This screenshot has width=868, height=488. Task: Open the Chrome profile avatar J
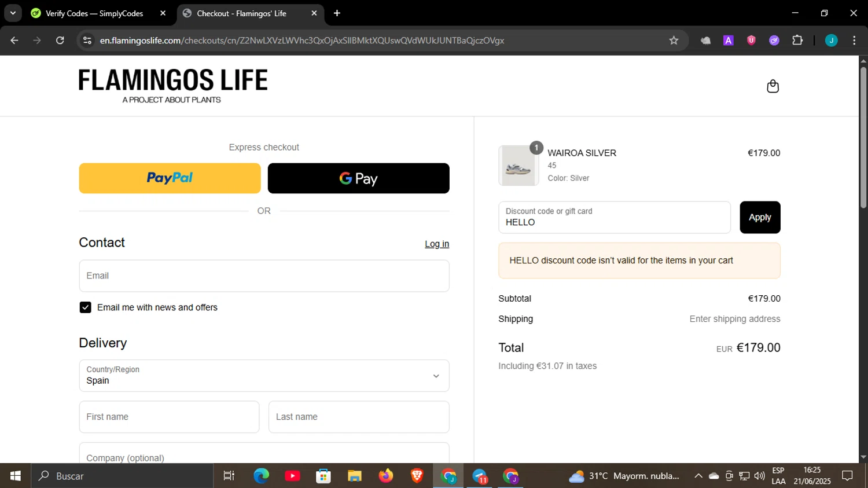pos(831,41)
